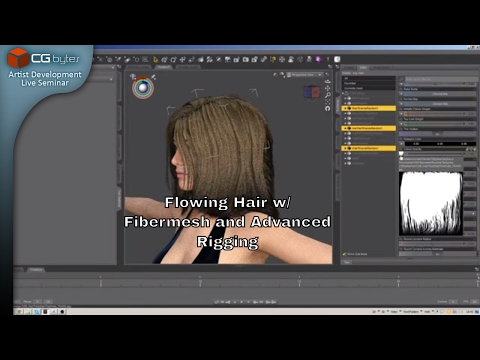This screenshot has height=360, width=480.
Task: Click the hair opacity map thumbnail
Action: tap(431, 203)
